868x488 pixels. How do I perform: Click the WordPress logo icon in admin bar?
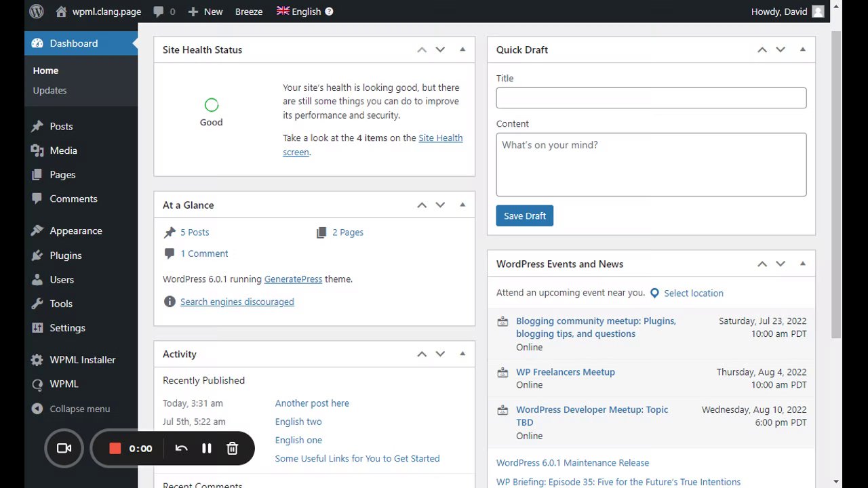(37, 12)
